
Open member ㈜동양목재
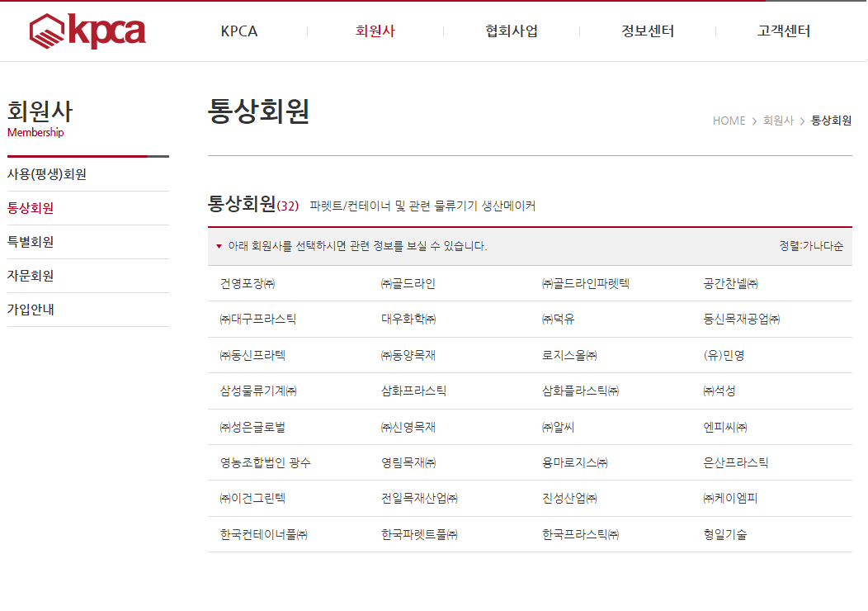point(408,355)
